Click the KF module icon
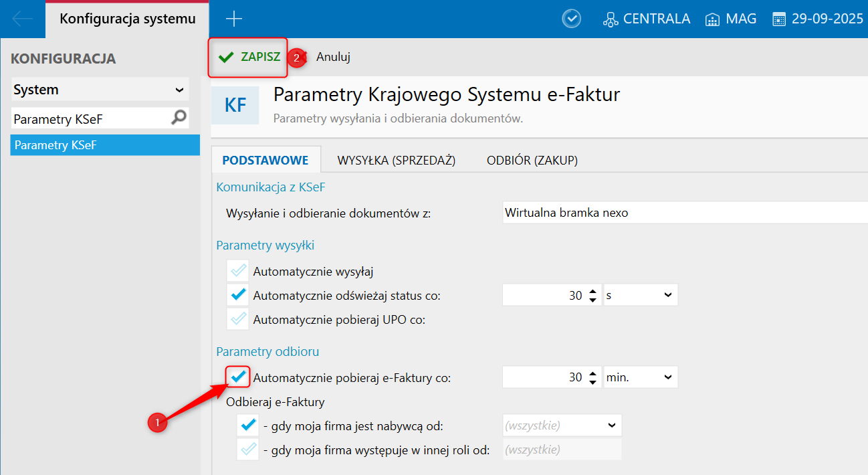This screenshot has height=475, width=868. [235, 105]
